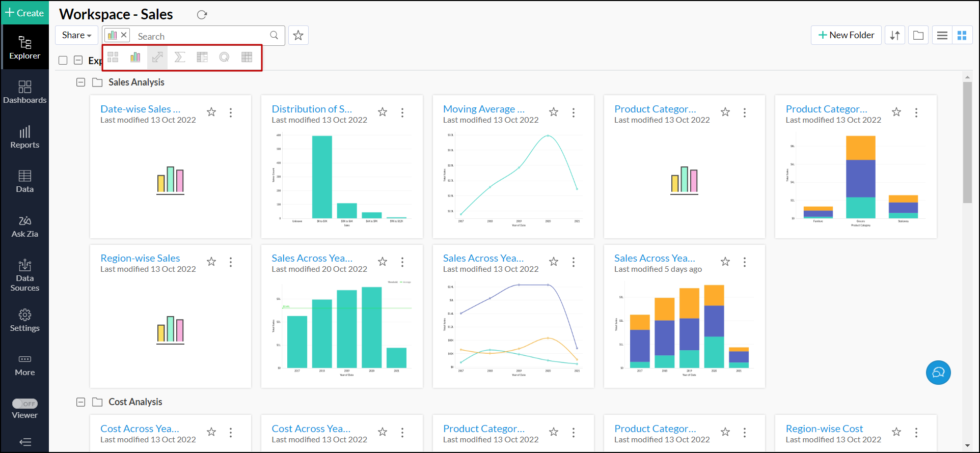Screen dimensions: 980x453
Task: Click the refresh workspace icon
Action: click(x=202, y=15)
